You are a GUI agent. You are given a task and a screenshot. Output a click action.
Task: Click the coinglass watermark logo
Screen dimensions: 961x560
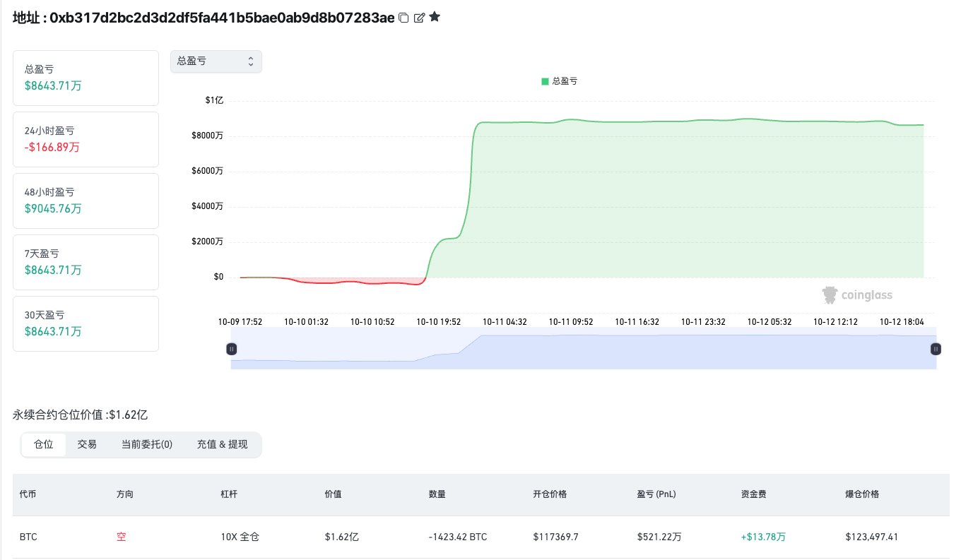pos(857,294)
